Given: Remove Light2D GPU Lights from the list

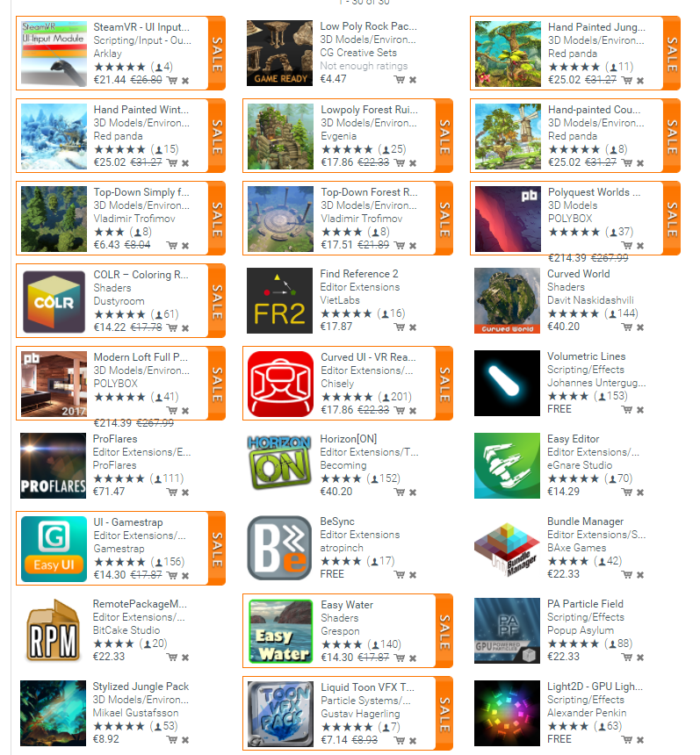Looking at the screenshot, I should click(640, 739).
